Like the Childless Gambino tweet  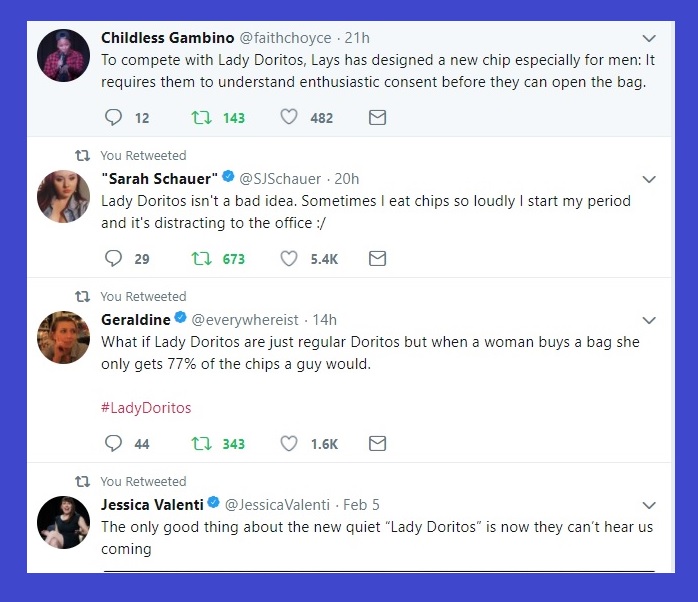(x=289, y=118)
